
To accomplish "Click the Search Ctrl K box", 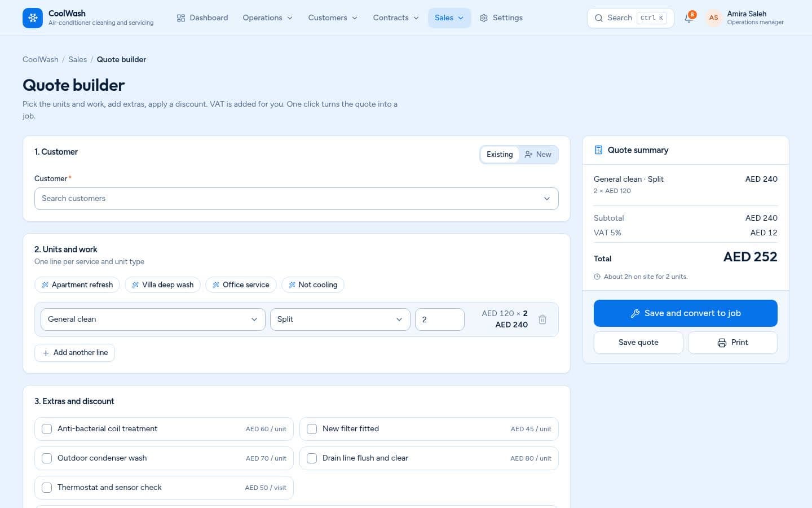I will 630,18.
